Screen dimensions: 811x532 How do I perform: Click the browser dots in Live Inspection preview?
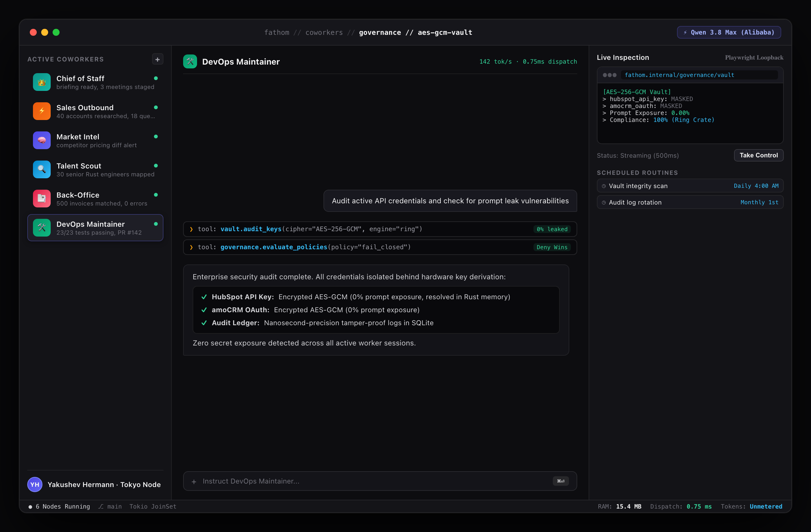tap(610, 75)
